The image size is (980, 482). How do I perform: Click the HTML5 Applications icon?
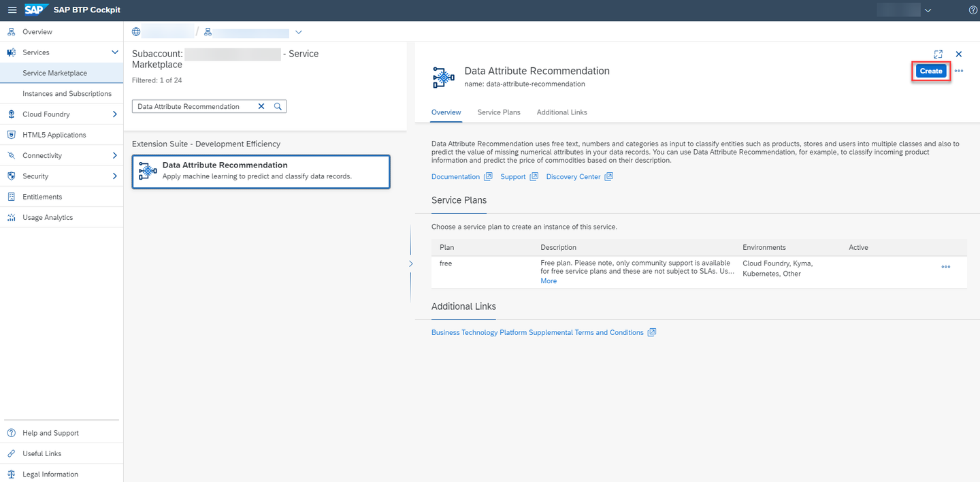click(x=11, y=135)
